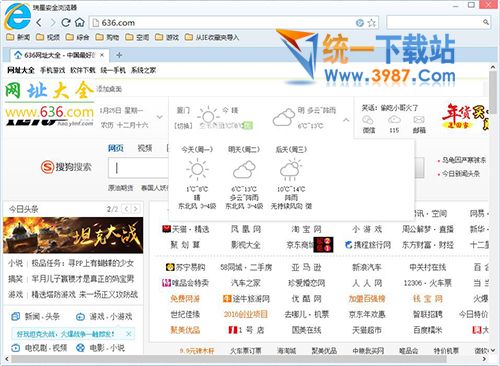Collapse the weather forecast panel
500x366 pixels.
[x=346, y=120]
